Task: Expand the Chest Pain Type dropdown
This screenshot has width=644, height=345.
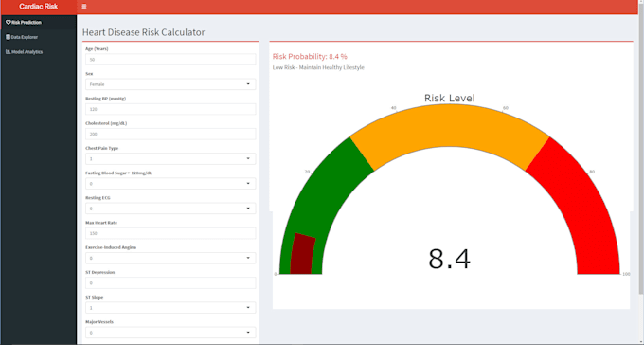Action: click(x=170, y=158)
